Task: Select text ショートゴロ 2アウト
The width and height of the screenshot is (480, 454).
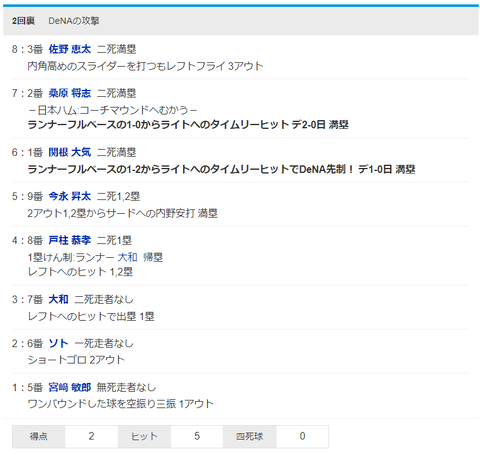Action: click(76, 360)
